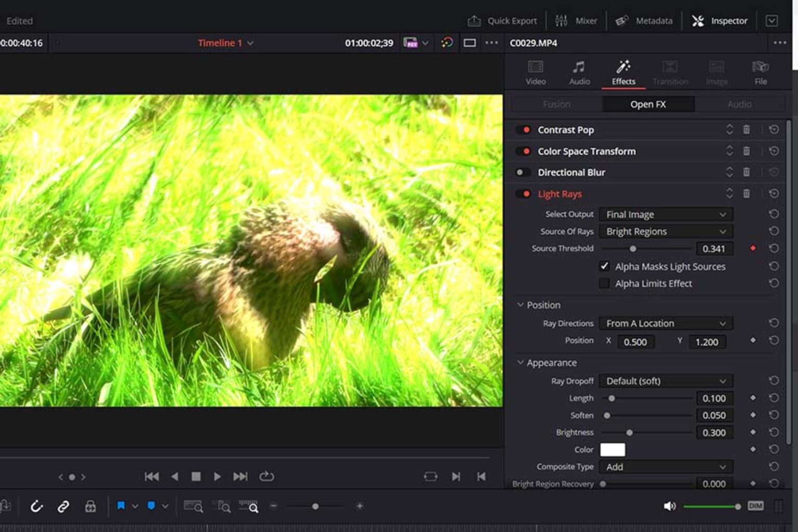Click the DIM audio button
Viewport: 798px width, 532px height.
coord(755,506)
